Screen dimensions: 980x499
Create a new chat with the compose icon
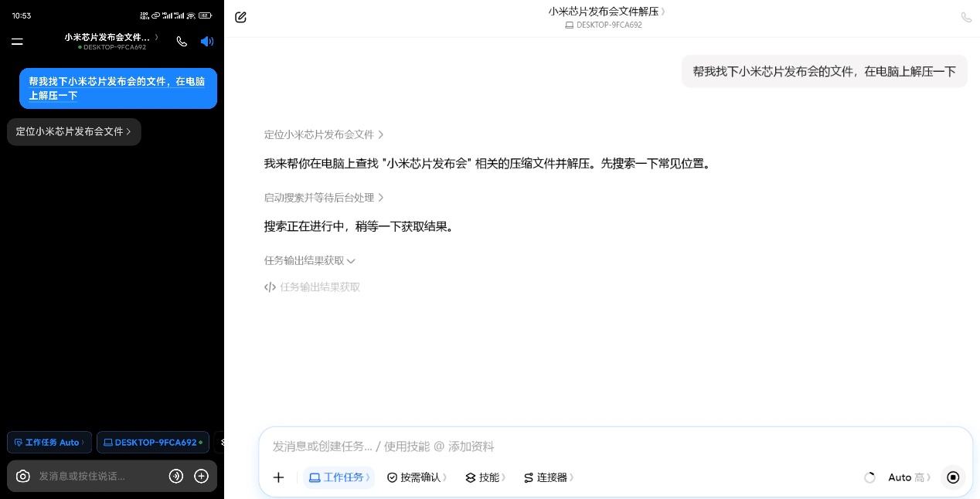pyautogui.click(x=240, y=17)
